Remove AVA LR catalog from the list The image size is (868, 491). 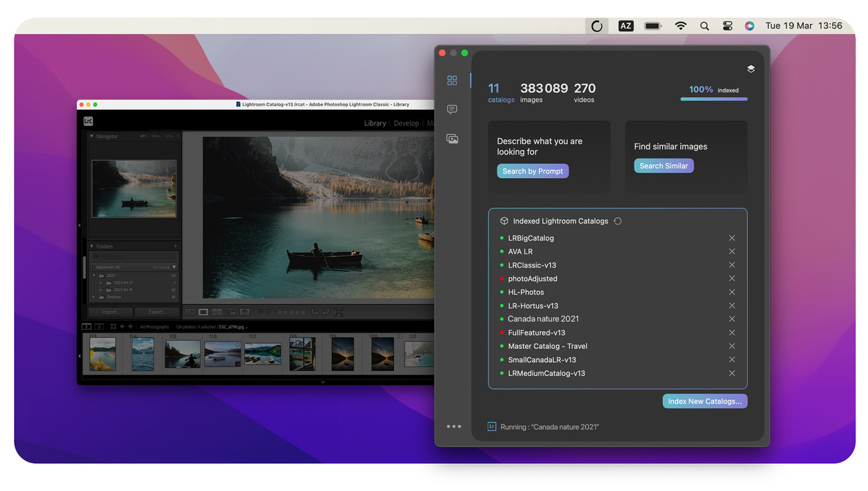coord(732,251)
